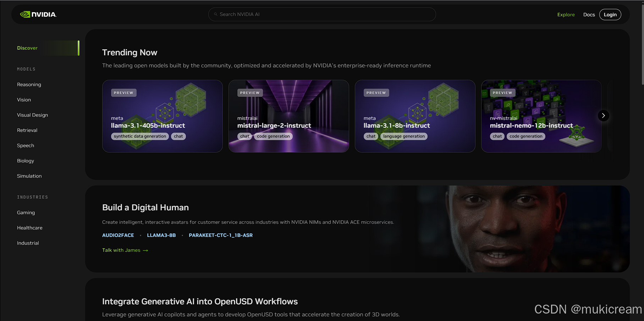Open the Simulation models category

coord(29,176)
